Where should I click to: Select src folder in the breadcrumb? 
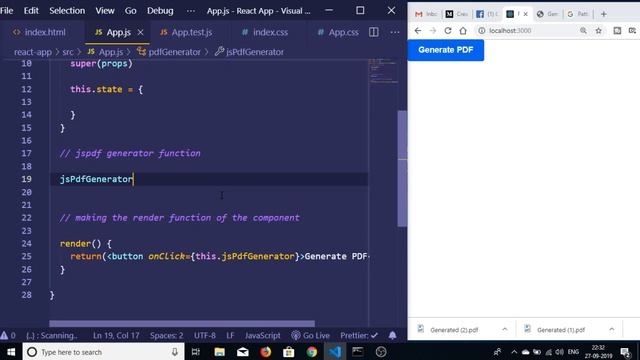coord(68,52)
